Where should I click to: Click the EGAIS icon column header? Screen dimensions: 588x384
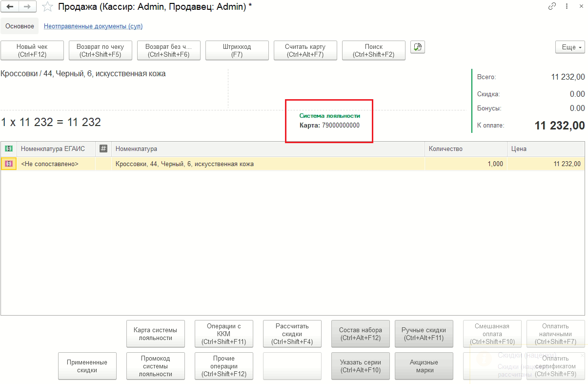(x=9, y=149)
